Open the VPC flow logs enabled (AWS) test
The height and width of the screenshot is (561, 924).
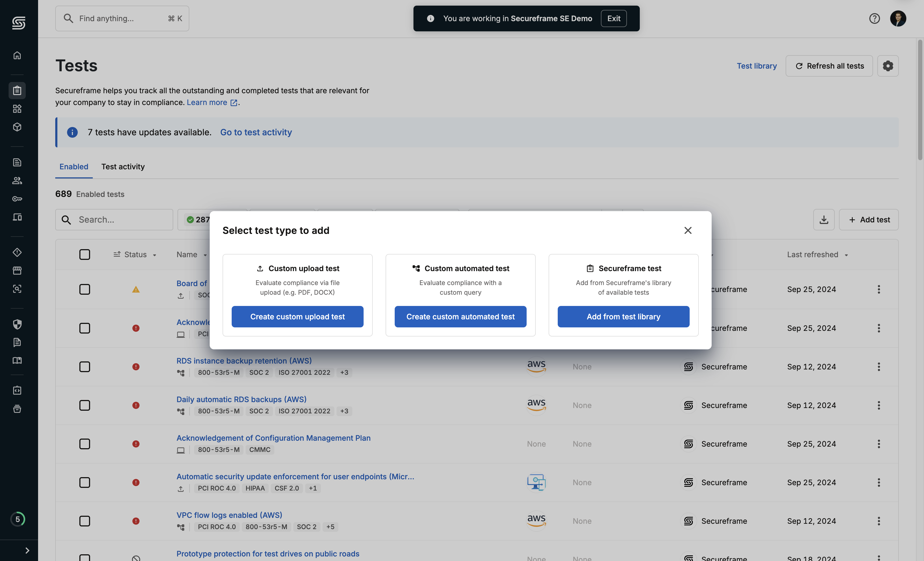coord(229,515)
